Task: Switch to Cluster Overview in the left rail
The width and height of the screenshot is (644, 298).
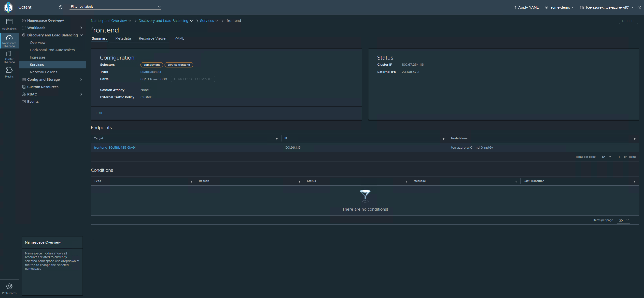Action: [9, 56]
